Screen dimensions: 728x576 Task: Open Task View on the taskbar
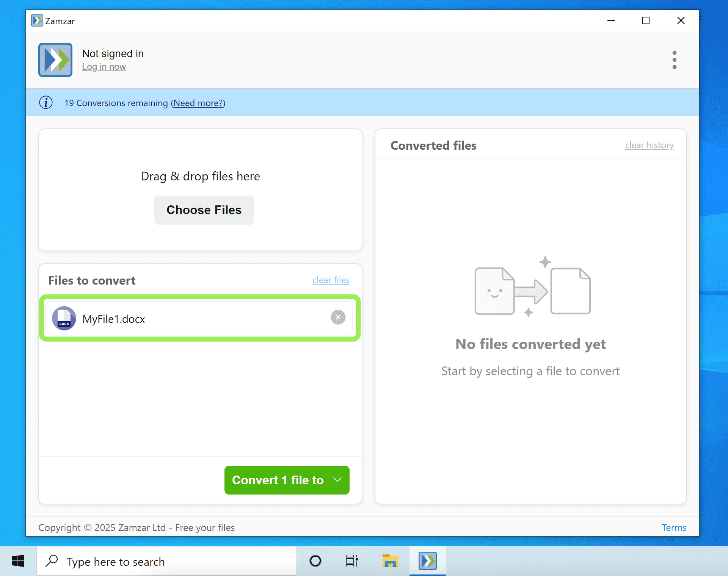[351, 561]
